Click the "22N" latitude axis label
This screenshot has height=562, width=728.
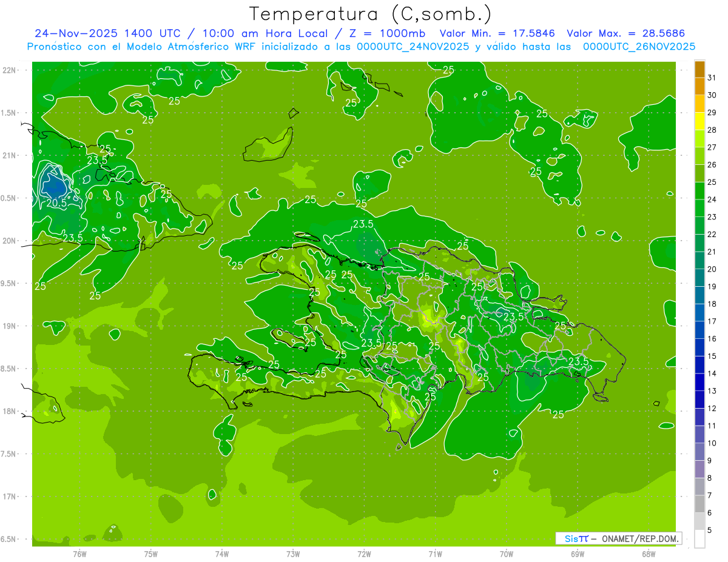pos(9,70)
